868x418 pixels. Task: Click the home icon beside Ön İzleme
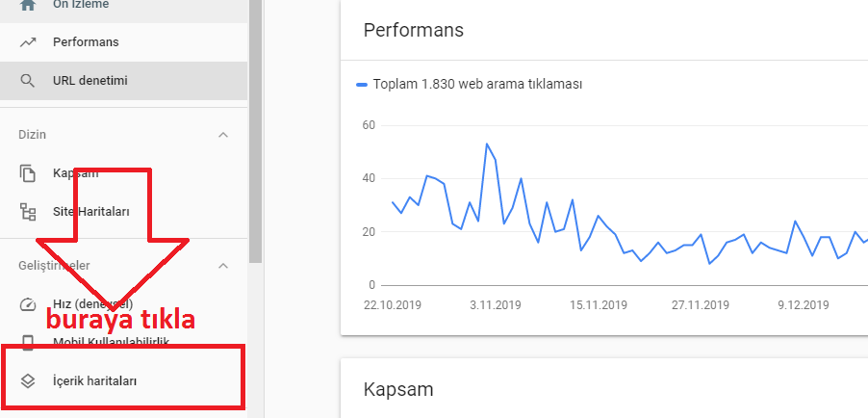point(28,5)
